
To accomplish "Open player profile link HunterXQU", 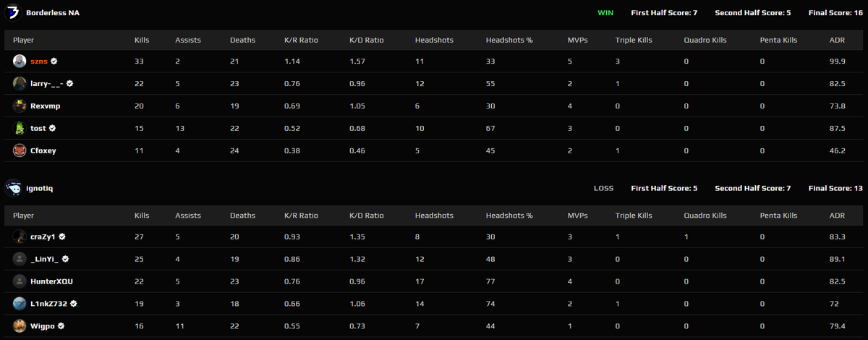I will pyautogui.click(x=51, y=281).
